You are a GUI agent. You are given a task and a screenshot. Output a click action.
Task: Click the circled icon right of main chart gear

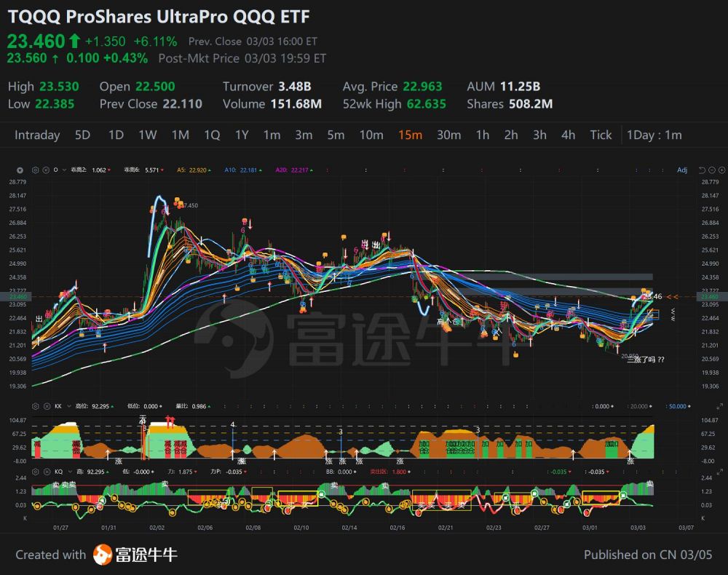pos(46,170)
